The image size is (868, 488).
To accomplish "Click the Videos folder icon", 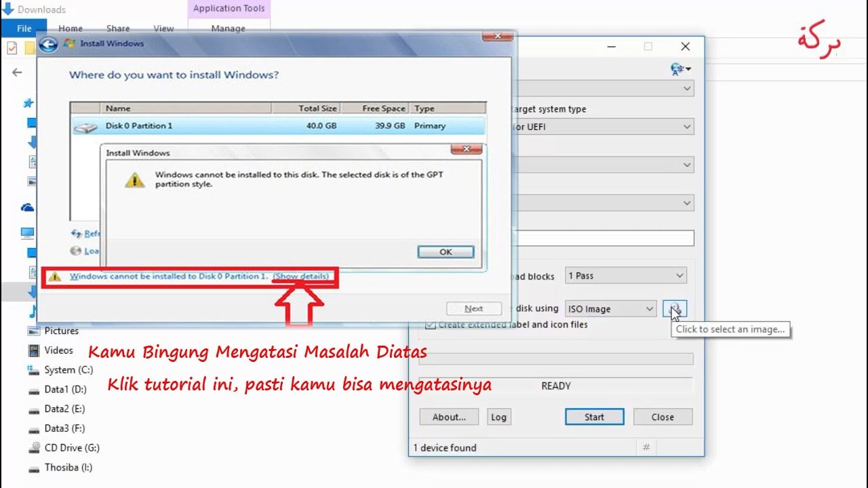I will click(33, 350).
